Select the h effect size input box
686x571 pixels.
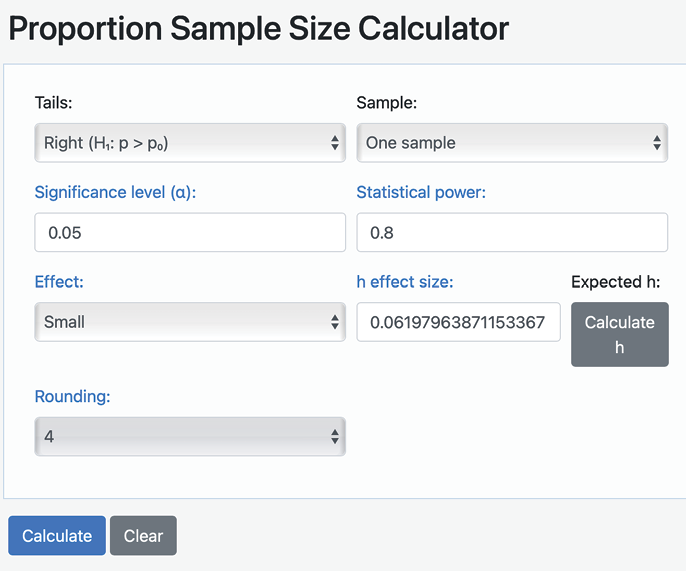458,322
